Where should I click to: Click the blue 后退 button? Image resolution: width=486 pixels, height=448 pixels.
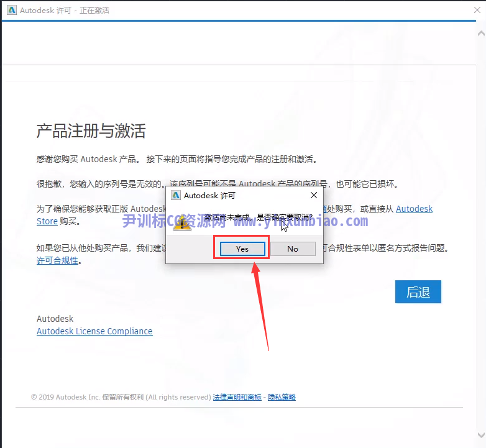click(x=418, y=292)
